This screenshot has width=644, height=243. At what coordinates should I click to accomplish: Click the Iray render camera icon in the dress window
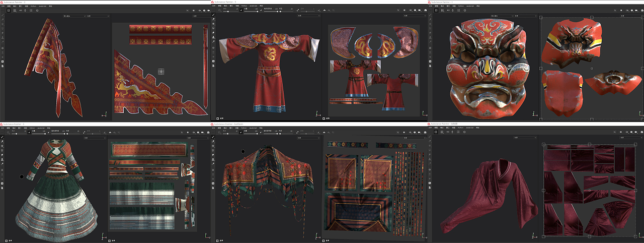click(208, 133)
